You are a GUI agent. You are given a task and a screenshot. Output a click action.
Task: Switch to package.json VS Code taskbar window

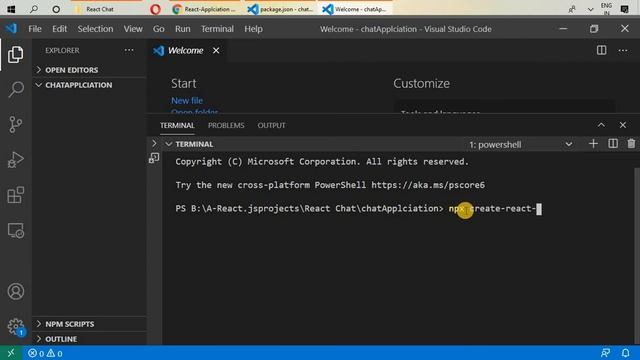(281, 9)
